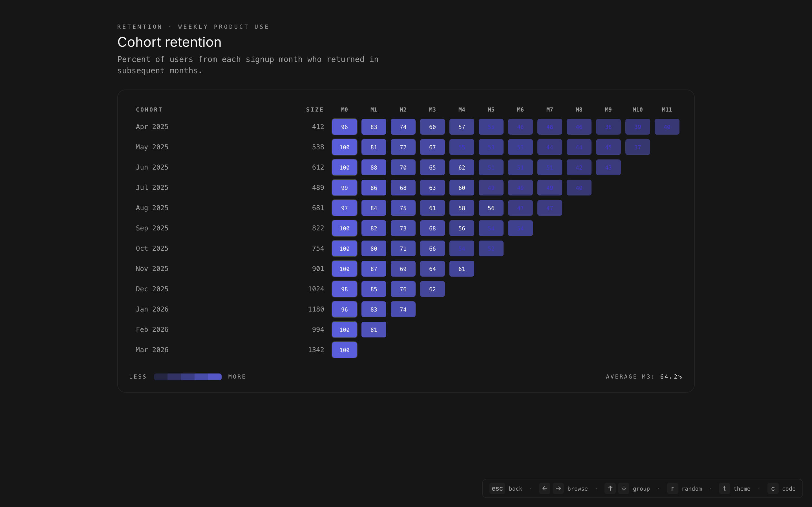Click the M11 column header
This screenshot has height=507, width=812.
tap(667, 110)
